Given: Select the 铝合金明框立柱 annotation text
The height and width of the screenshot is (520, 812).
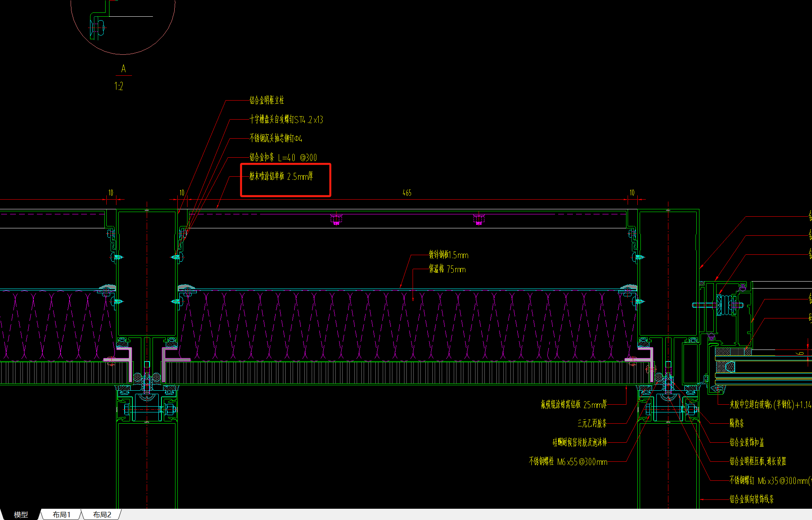Looking at the screenshot, I should [267, 100].
